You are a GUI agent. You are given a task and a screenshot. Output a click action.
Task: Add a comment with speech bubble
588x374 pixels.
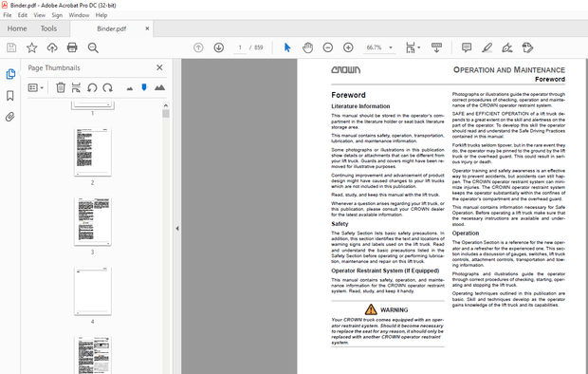(x=467, y=47)
